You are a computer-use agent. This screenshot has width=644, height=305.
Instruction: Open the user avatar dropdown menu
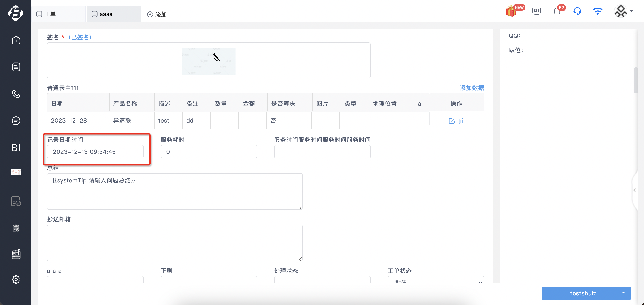coord(623,11)
